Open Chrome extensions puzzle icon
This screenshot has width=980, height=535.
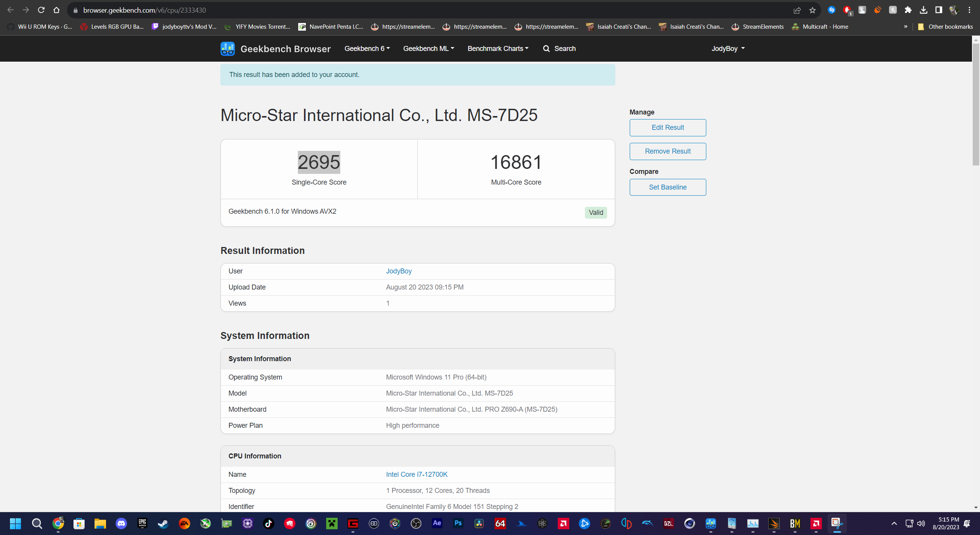pyautogui.click(x=908, y=10)
